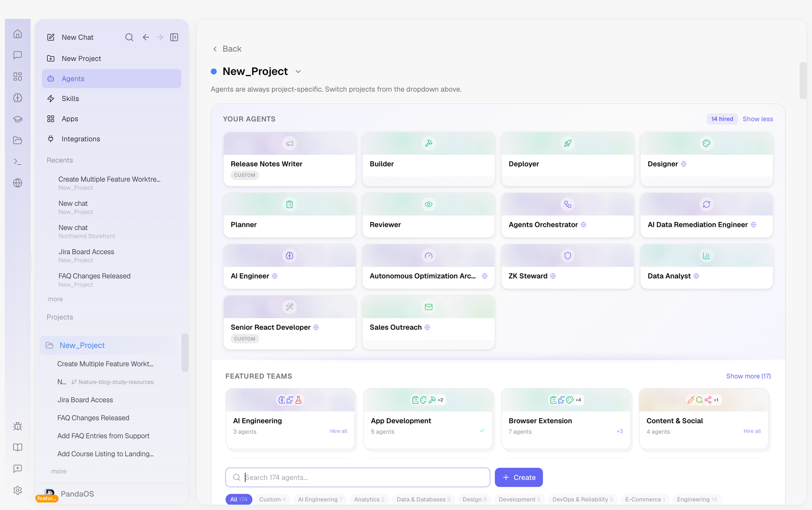The width and height of the screenshot is (812, 510).
Task: Click Hire all on AI Engineering team
Action: [338, 431]
